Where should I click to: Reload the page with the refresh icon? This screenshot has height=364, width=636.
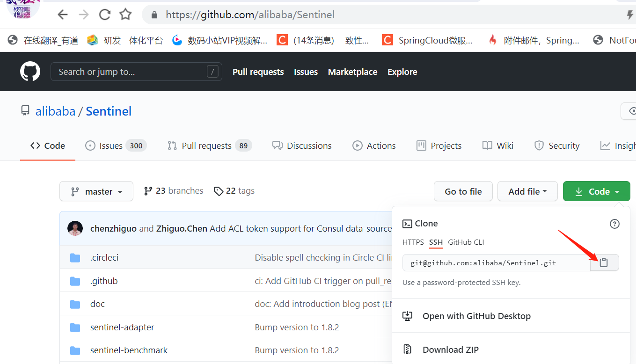click(x=104, y=15)
